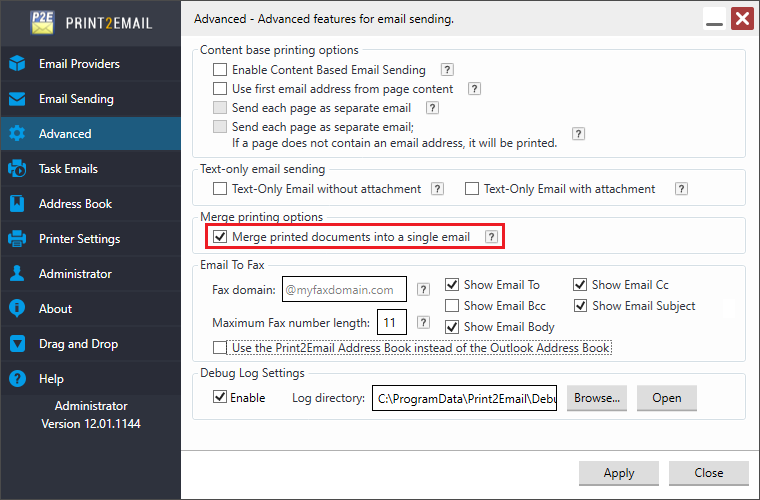Toggle Show Email Body checkbox
This screenshot has height=500, width=760.
point(452,327)
